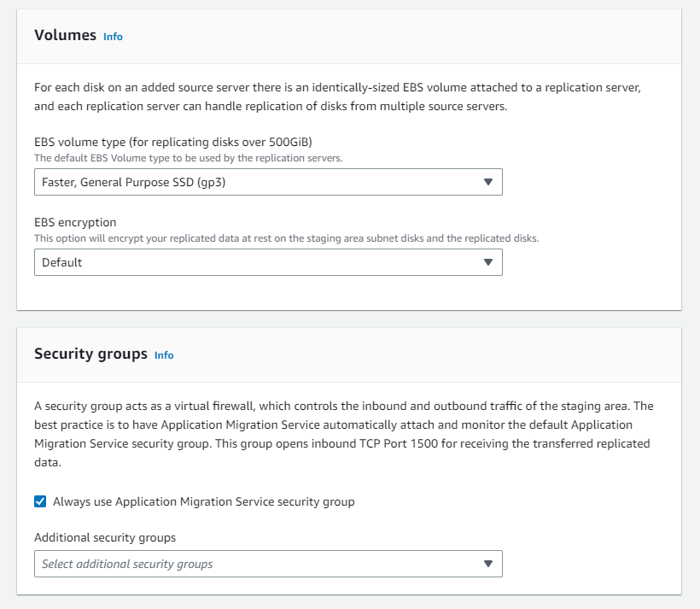
Task: Click the dropdown arrow for EBS volume type
Action: click(x=488, y=182)
